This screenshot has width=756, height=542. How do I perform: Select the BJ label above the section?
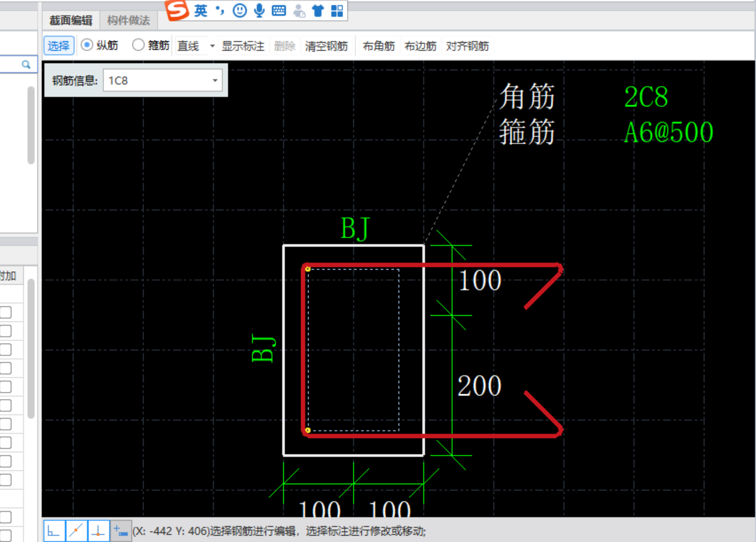(356, 229)
